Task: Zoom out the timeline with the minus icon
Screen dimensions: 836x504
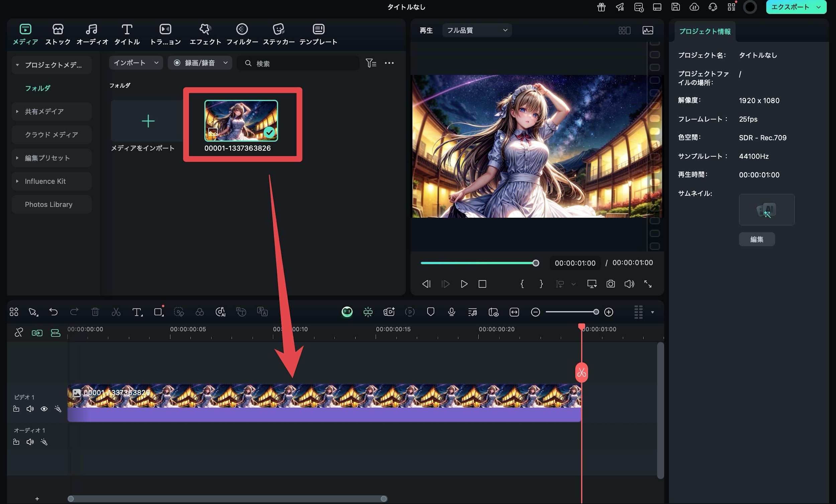Action: tap(535, 312)
